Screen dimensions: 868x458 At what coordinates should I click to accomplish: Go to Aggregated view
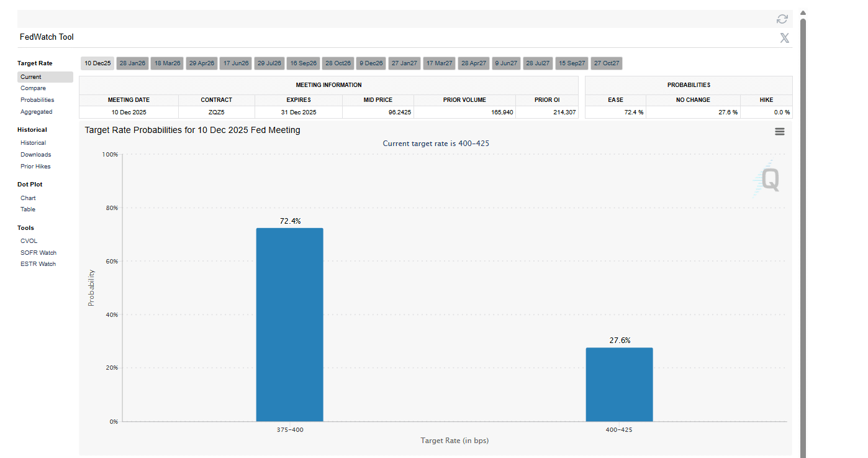(x=36, y=112)
